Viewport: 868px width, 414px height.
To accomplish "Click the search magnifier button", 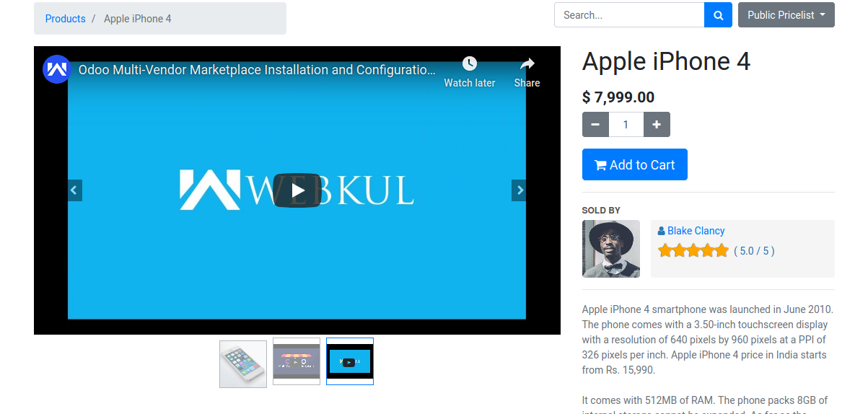I will (718, 15).
